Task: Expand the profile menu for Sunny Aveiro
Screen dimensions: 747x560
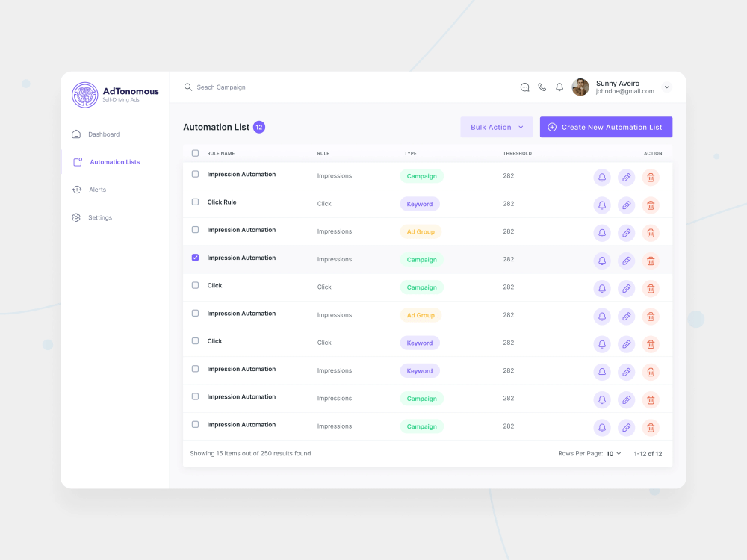Action: pyautogui.click(x=666, y=87)
